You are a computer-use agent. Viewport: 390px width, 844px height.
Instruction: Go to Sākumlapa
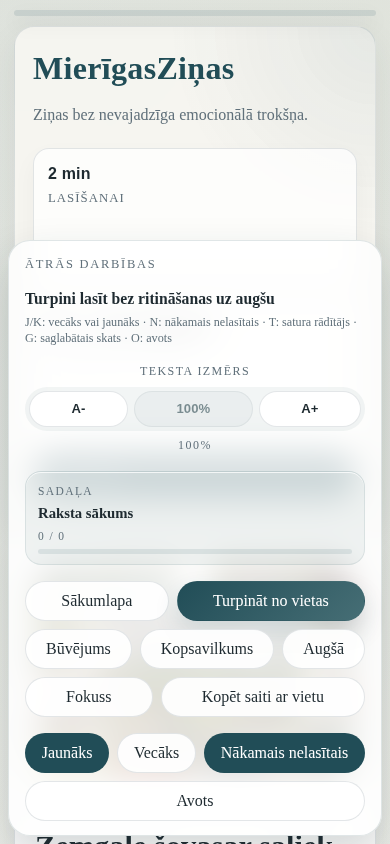97,601
